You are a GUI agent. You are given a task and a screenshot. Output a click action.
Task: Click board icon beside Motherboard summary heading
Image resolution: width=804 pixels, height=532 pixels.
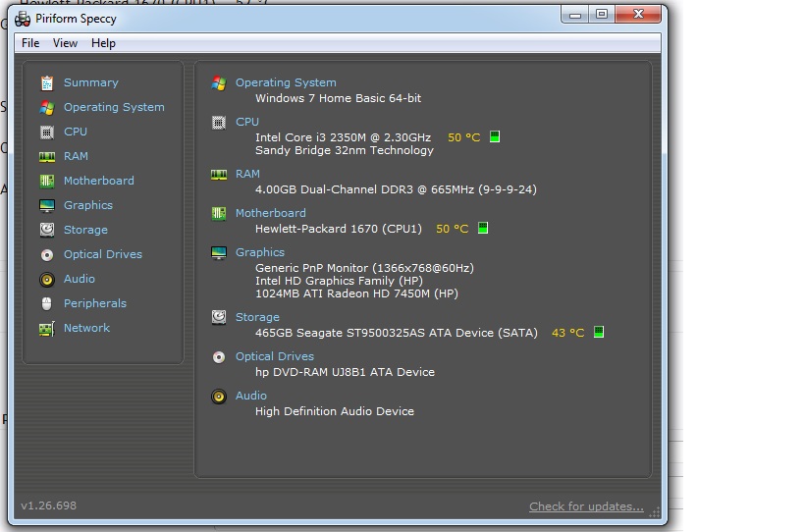[219, 213]
